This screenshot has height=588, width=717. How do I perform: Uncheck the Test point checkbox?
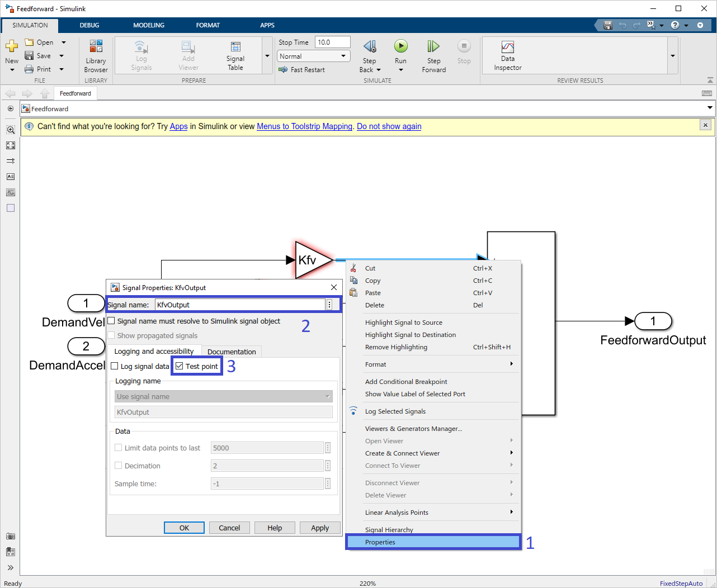(x=180, y=365)
